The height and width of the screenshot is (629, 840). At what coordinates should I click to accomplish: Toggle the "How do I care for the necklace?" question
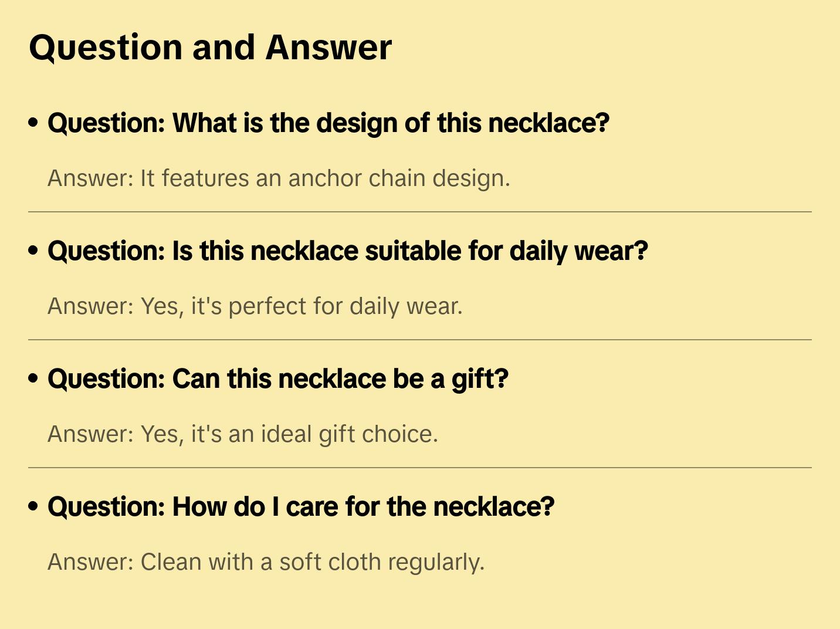coord(300,507)
